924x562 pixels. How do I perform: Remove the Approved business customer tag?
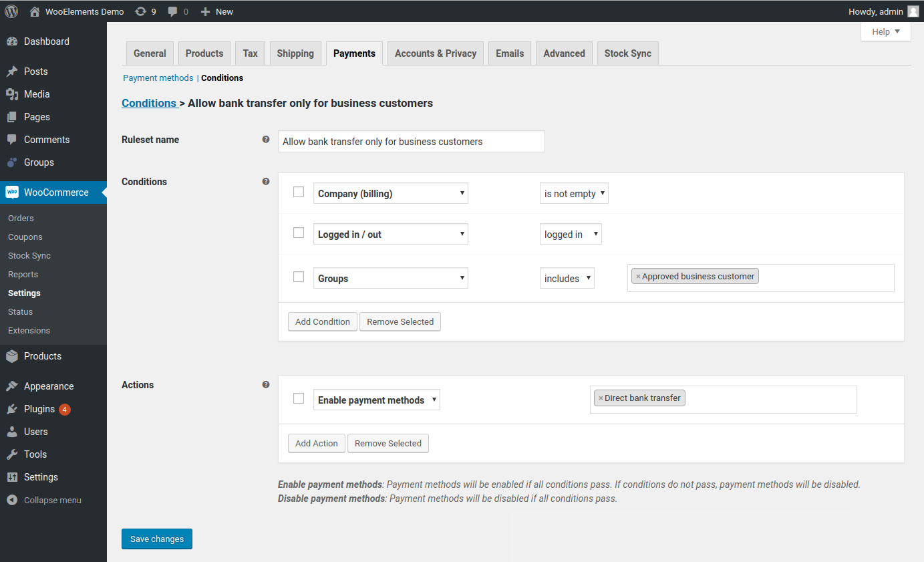[638, 277]
